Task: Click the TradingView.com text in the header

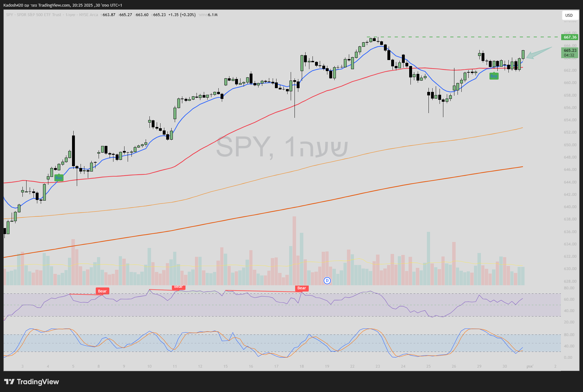Action: pos(55,5)
